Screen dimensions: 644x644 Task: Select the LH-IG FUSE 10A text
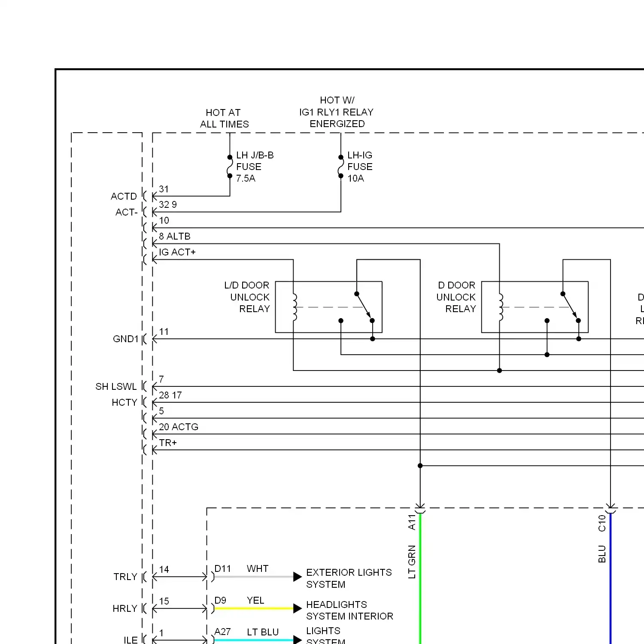360,167
